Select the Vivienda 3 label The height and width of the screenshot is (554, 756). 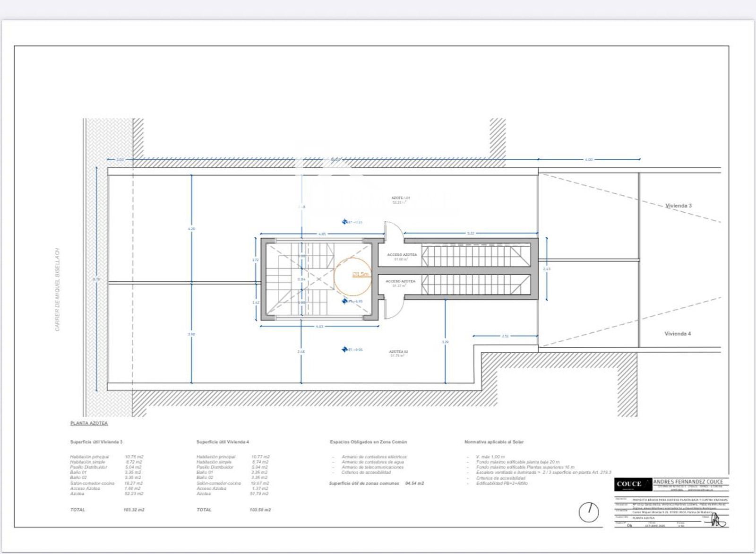pos(679,206)
